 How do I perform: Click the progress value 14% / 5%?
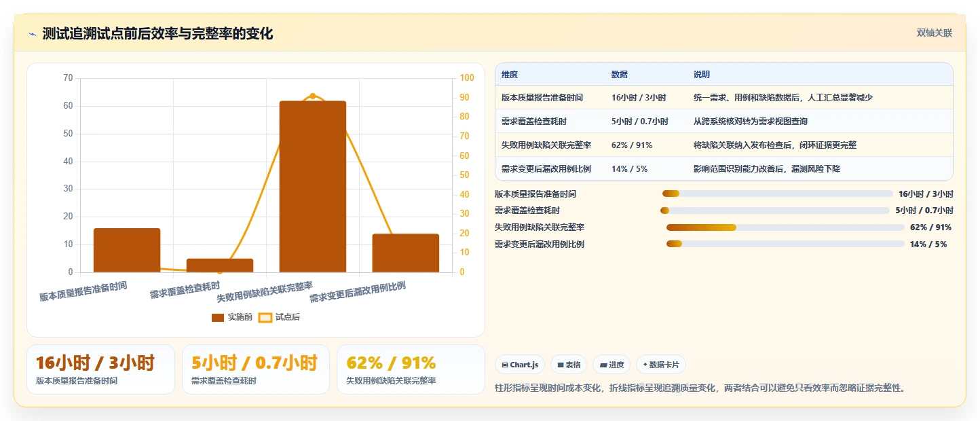(x=928, y=244)
